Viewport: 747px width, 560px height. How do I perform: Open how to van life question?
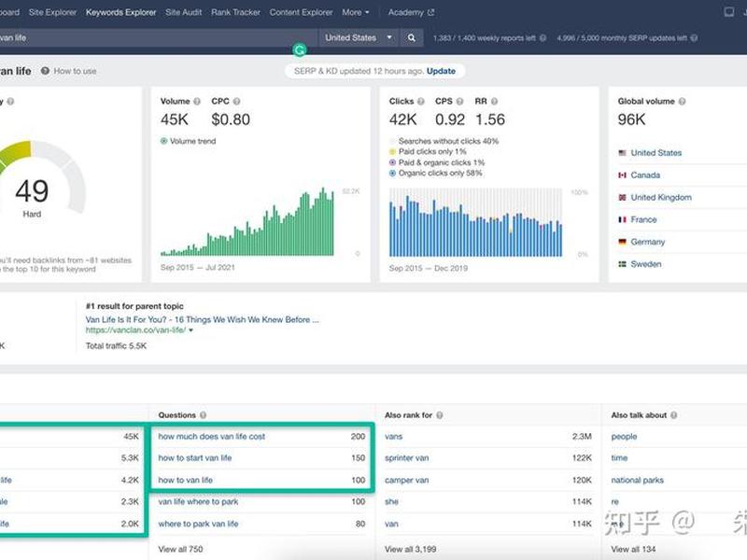(x=185, y=480)
